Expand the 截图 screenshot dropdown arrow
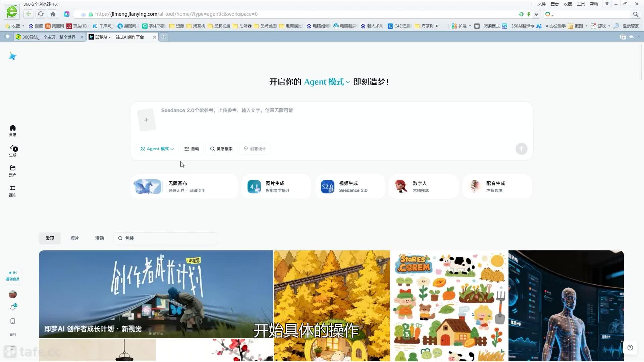The height and width of the screenshot is (362, 644). (586, 26)
